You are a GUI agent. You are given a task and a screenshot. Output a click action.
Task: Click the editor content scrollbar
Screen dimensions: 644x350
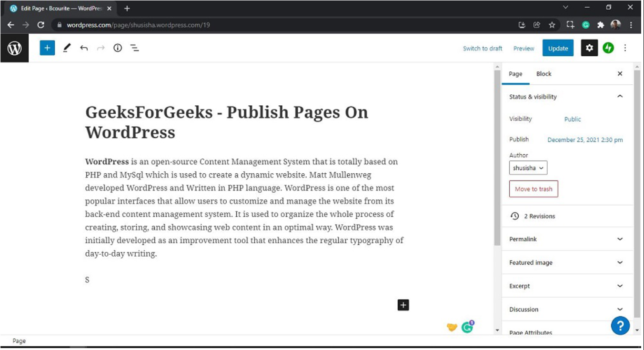coord(497,158)
